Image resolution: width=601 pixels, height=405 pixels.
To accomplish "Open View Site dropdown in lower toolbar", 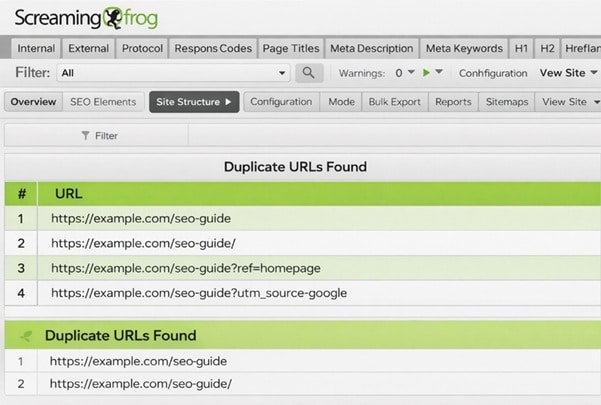I will click(x=570, y=102).
